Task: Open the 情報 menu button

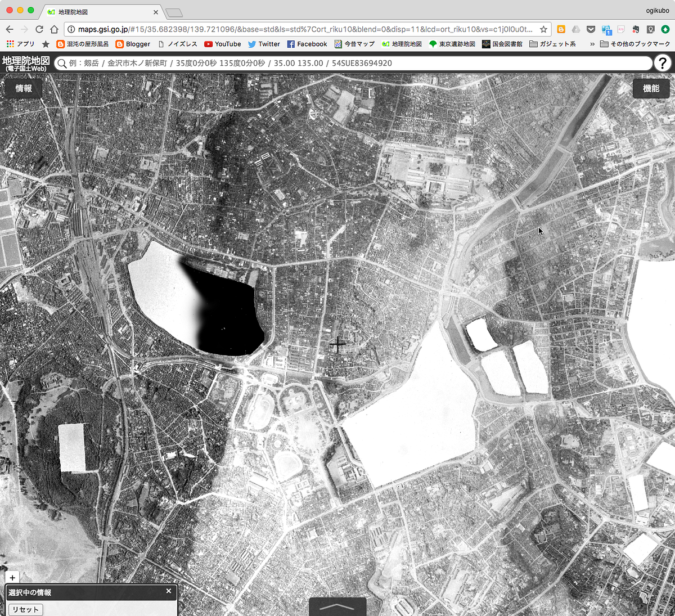Action: pos(24,88)
